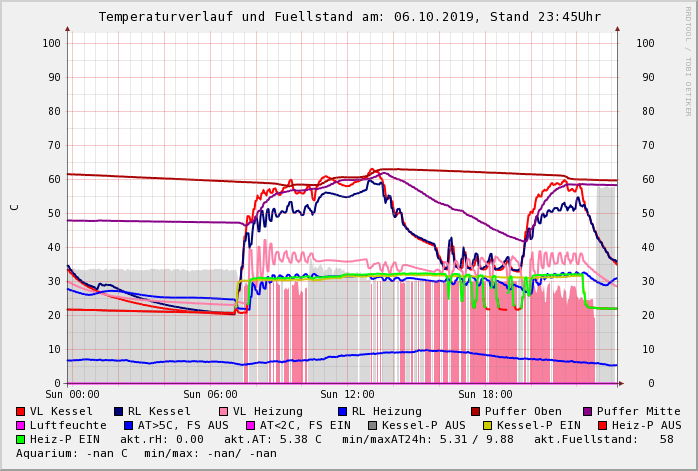
Task: Click the Sun 18:00 time axis label
Action: click(485, 395)
